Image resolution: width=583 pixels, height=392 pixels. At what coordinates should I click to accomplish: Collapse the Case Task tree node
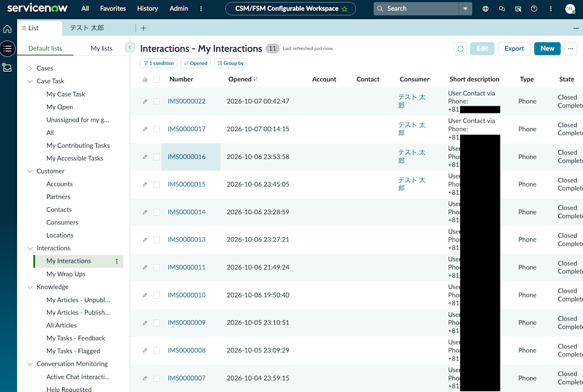(x=30, y=81)
